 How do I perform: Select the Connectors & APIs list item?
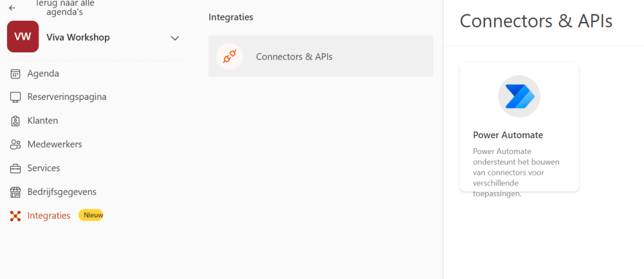(321, 57)
